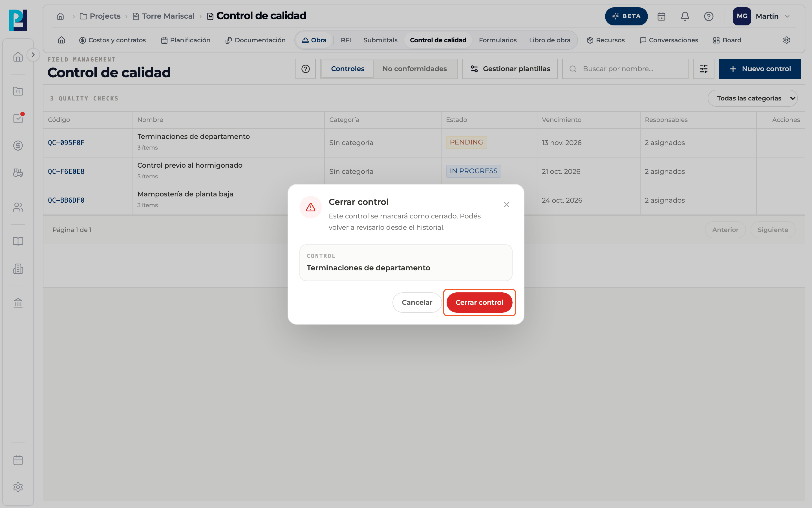Dismiss dialog with the X icon
812x508 pixels.
506,205
